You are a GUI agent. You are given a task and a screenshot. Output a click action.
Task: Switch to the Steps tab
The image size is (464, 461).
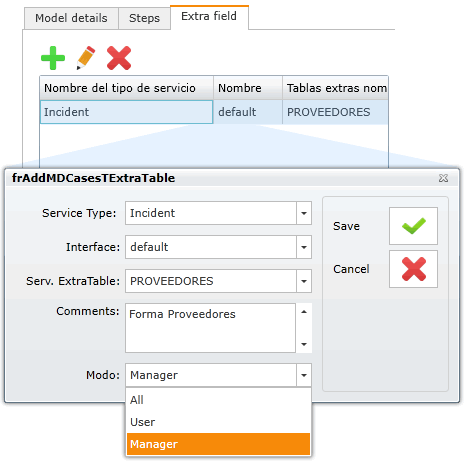click(144, 18)
